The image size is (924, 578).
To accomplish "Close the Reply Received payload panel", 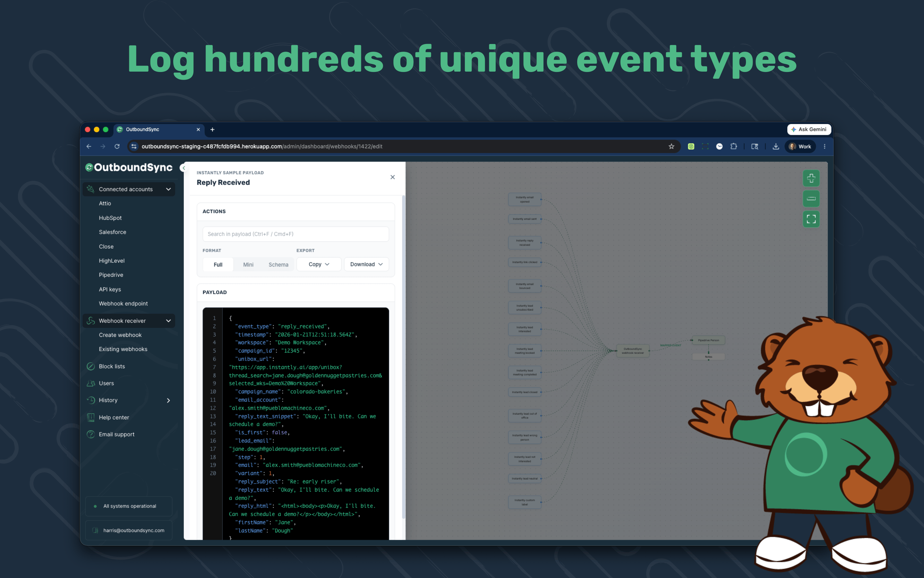I will [392, 177].
